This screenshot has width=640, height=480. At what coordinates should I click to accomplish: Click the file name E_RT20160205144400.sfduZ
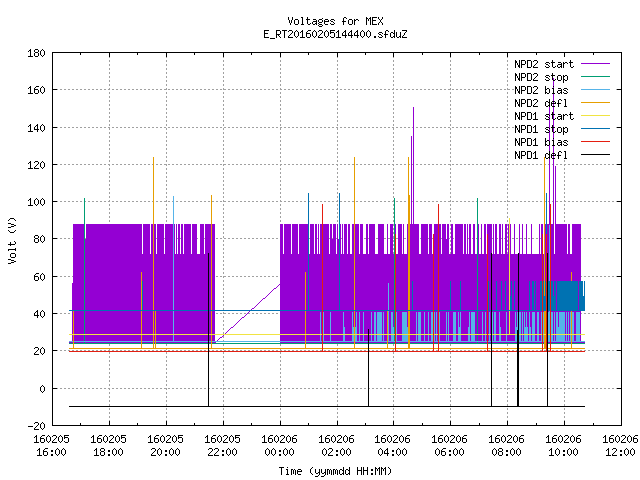pyautogui.click(x=335, y=34)
